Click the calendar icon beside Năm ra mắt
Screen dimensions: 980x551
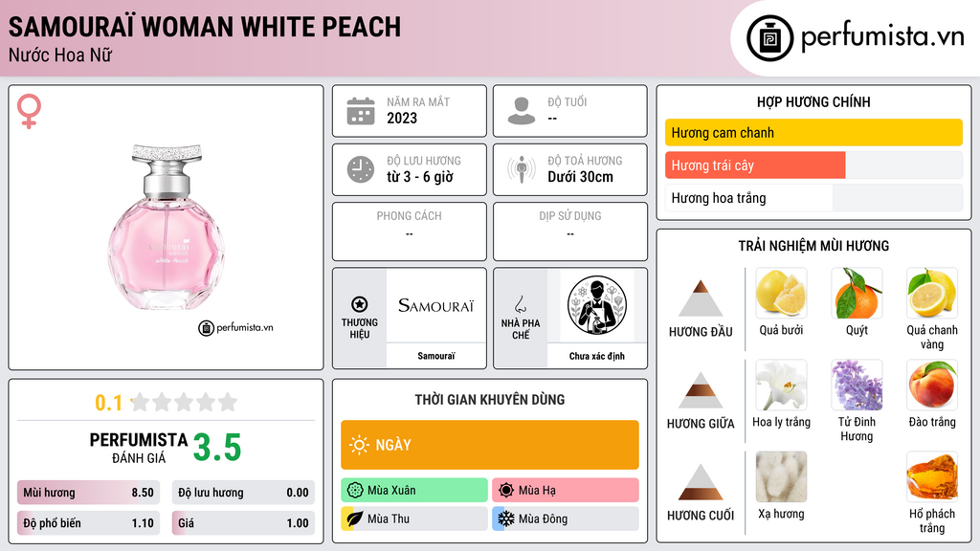pos(361,111)
